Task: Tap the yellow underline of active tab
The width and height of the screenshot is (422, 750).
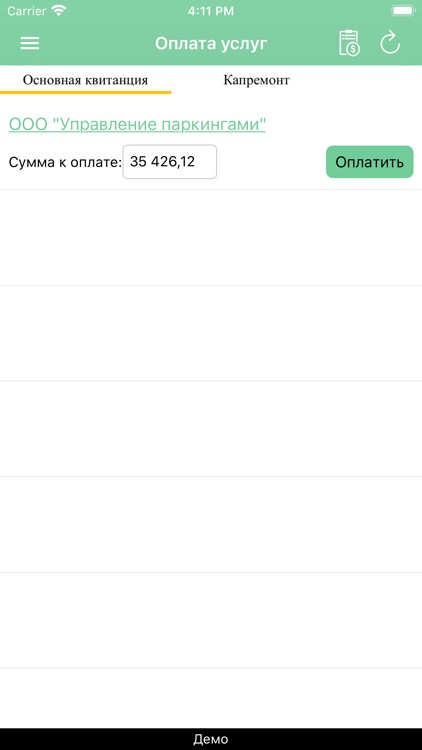Action: tap(85, 92)
